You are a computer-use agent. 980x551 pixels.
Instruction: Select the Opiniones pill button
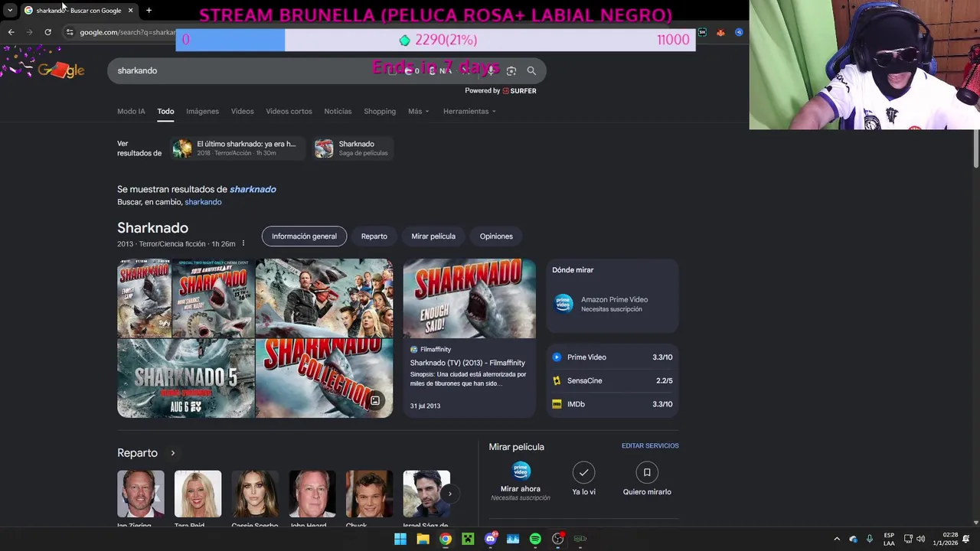pos(496,236)
